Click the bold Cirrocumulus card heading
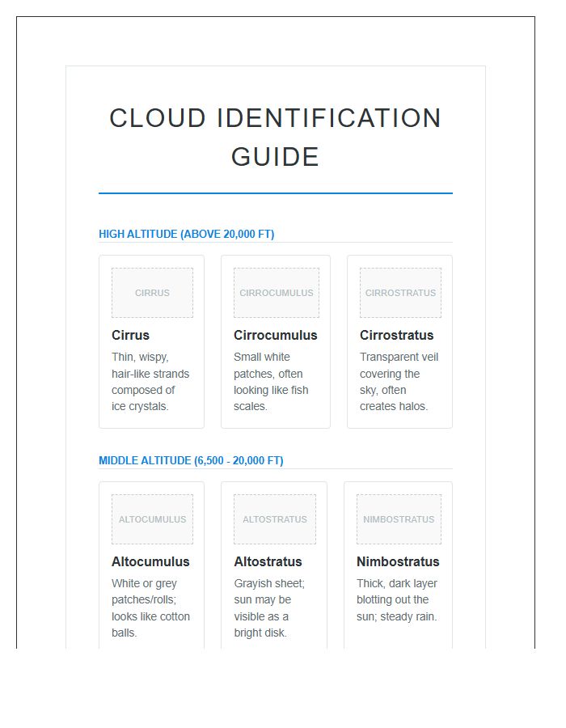Image resolution: width=566 pixels, height=728 pixels. point(276,335)
